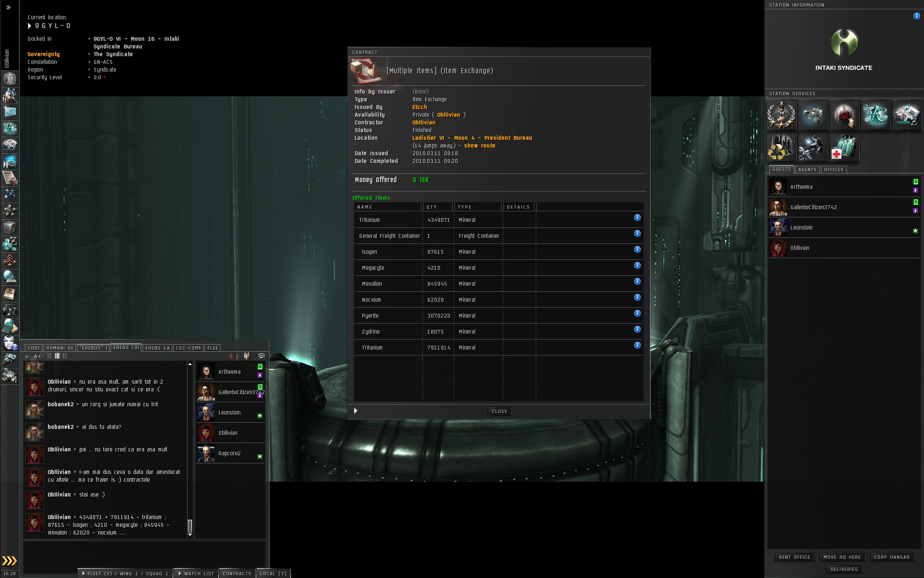The image size is (924, 578).
Task: Open Bounty Office station service
Action: 844,115
